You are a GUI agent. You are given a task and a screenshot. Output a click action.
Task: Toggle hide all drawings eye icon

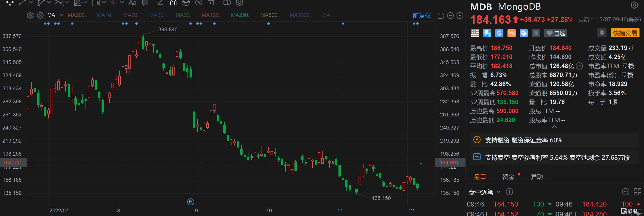(x=199, y=3)
